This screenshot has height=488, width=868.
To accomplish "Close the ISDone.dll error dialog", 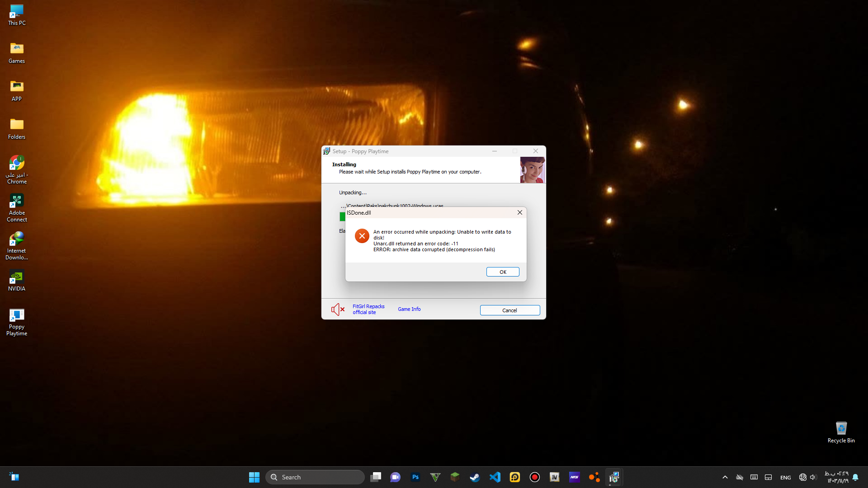I will [519, 212].
